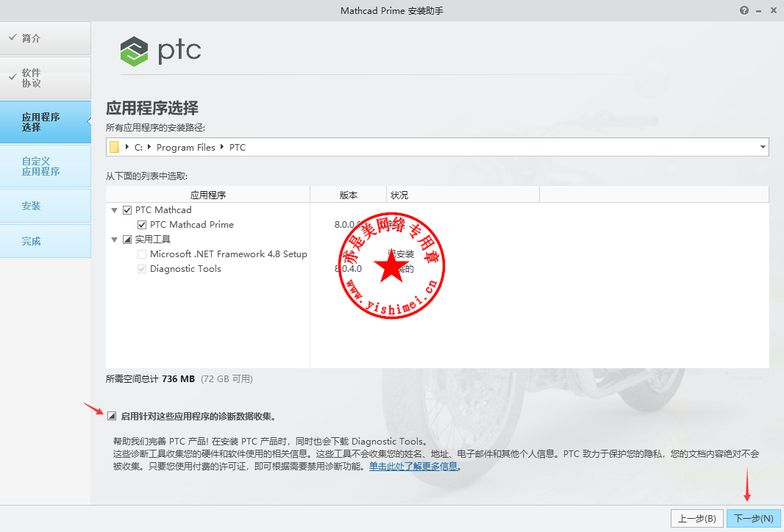Switch to the 安装 step

coord(46,206)
